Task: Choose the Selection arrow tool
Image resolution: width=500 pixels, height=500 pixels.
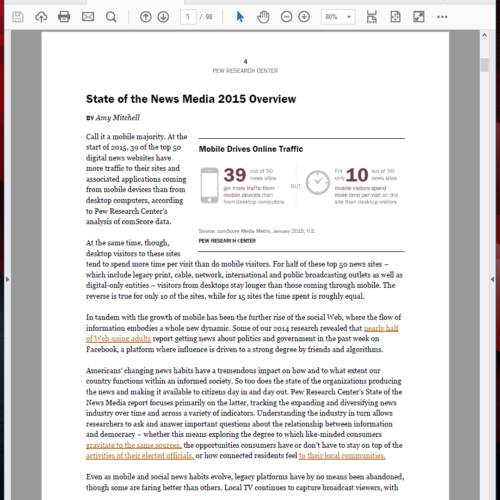Action: click(x=240, y=17)
